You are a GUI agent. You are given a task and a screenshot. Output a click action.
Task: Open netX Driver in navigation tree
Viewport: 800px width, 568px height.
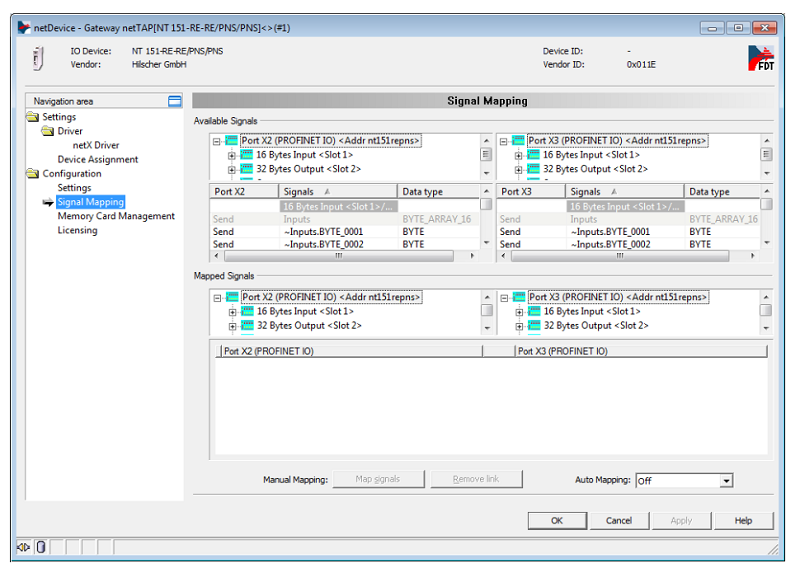pos(96,145)
